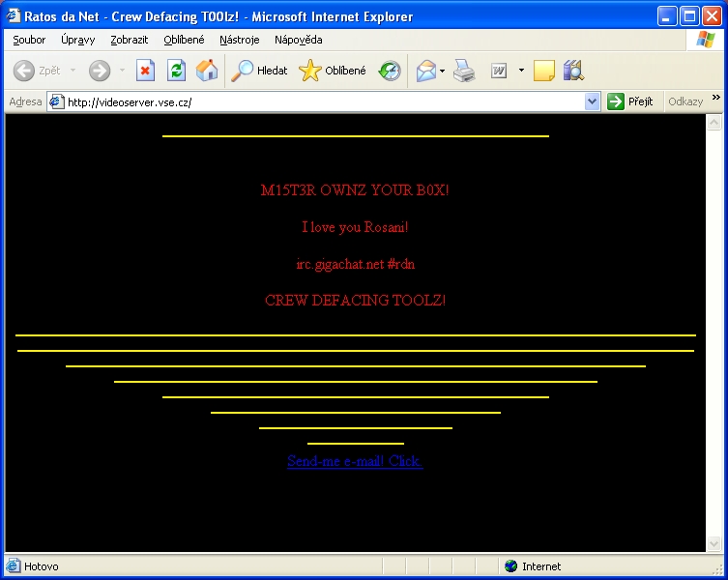The width and height of the screenshot is (728, 580).
Task: Click the Přejít go button
Action: [630, 101]
